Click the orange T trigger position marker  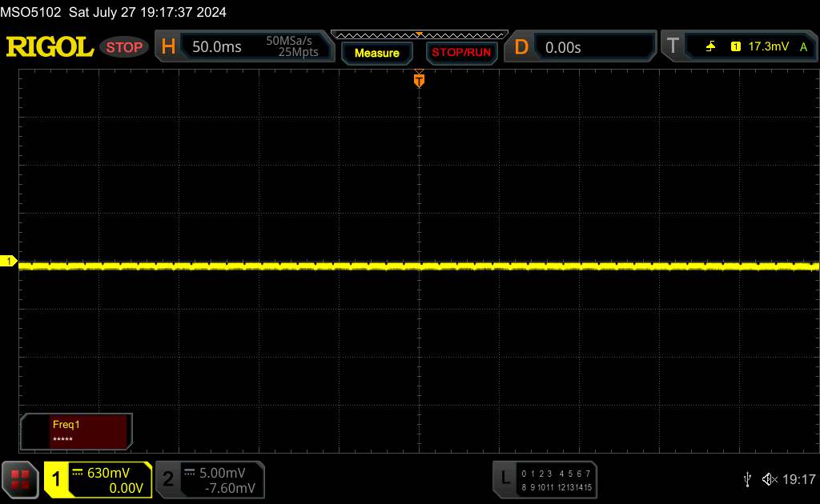point(419,80)
